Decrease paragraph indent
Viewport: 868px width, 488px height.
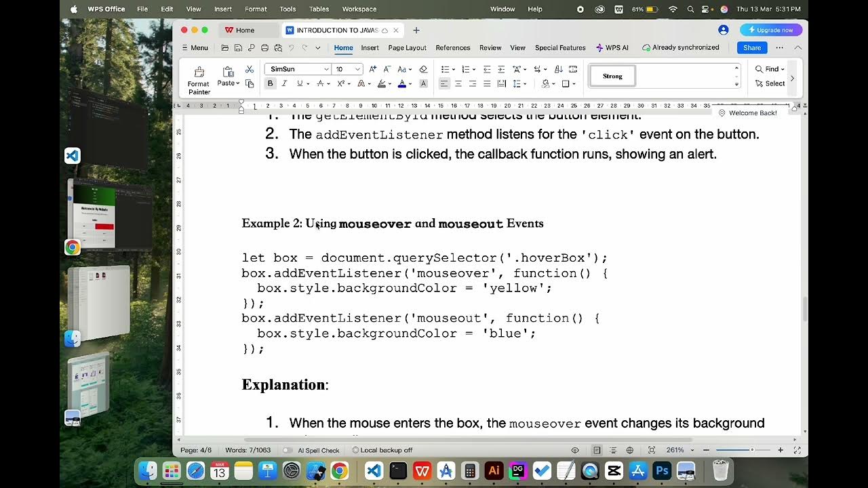click(487, 69)
